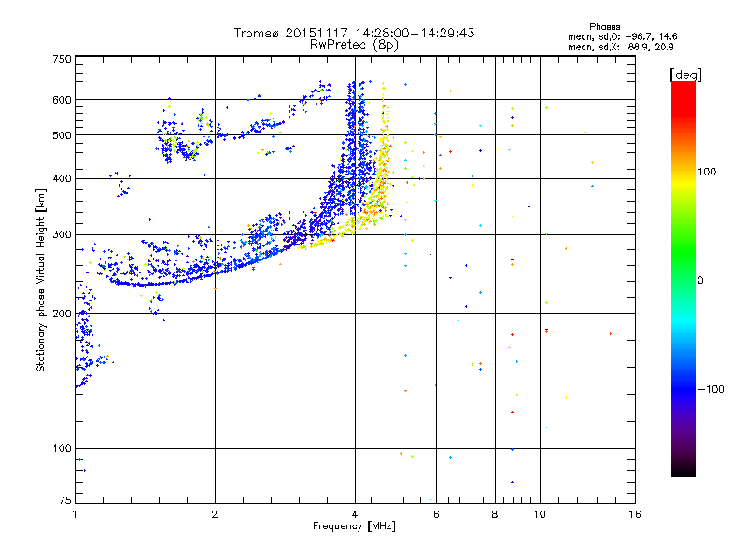Click the frequency axis '2' tick label

pos(215,514)
